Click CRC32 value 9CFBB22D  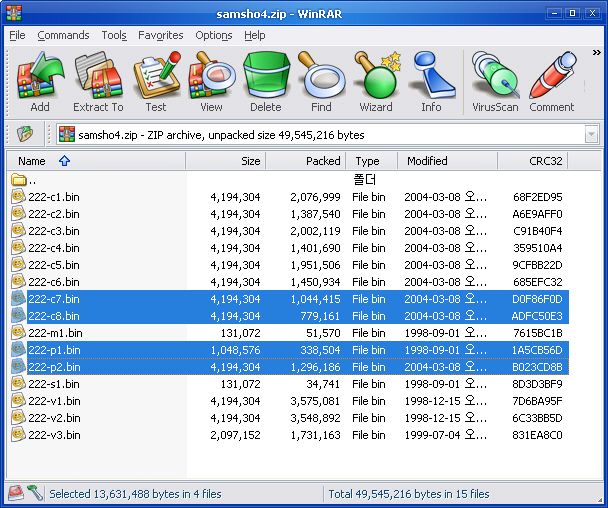537,265
